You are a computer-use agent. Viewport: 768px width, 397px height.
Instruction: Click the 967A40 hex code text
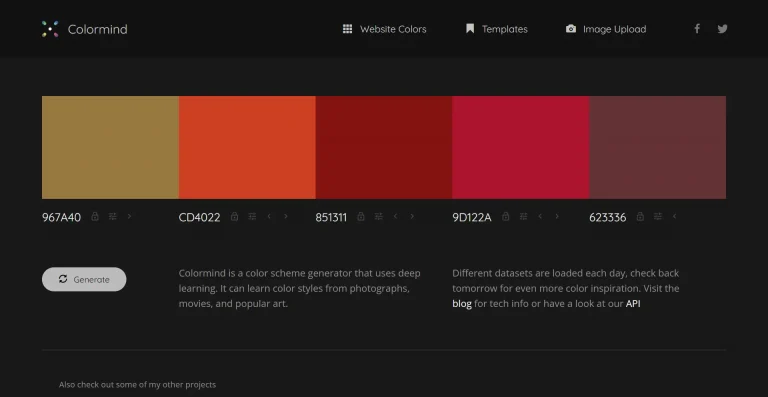coord(61,217)
